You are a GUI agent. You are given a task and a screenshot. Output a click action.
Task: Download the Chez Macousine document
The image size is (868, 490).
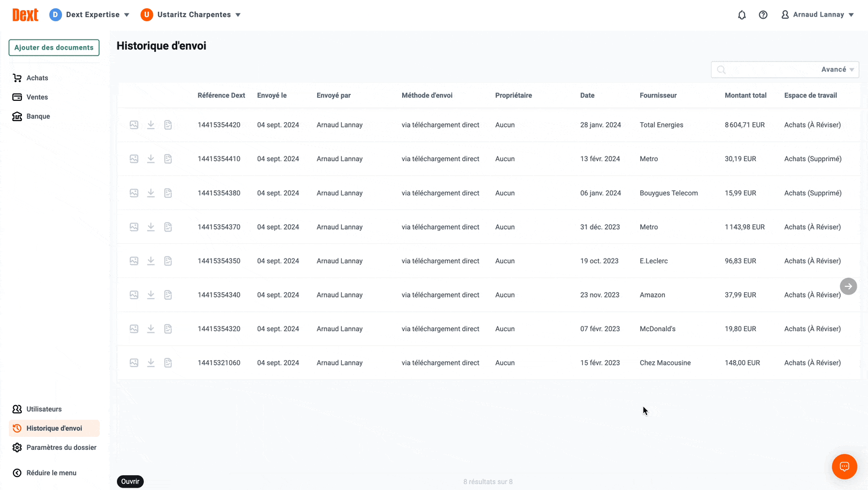coord(151,362)
